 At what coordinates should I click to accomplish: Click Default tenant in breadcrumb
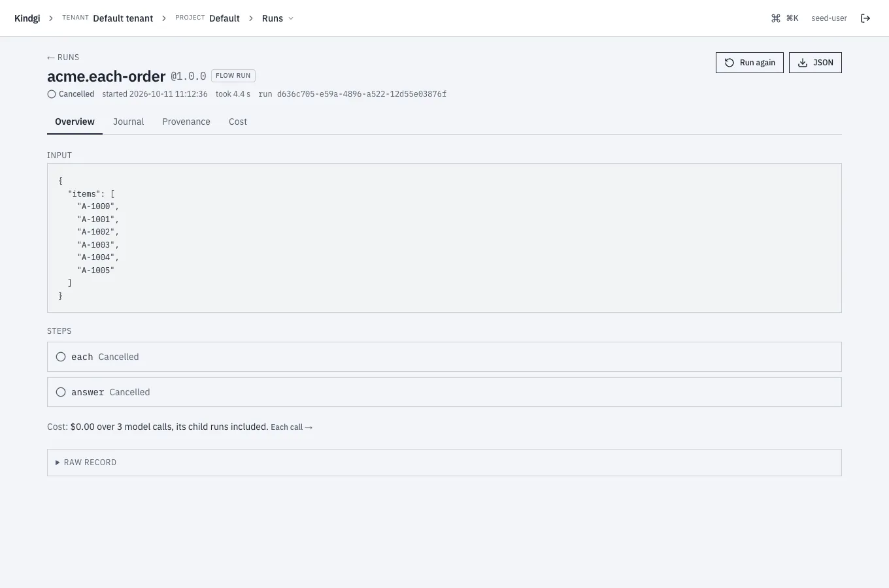tap(123, 18)
